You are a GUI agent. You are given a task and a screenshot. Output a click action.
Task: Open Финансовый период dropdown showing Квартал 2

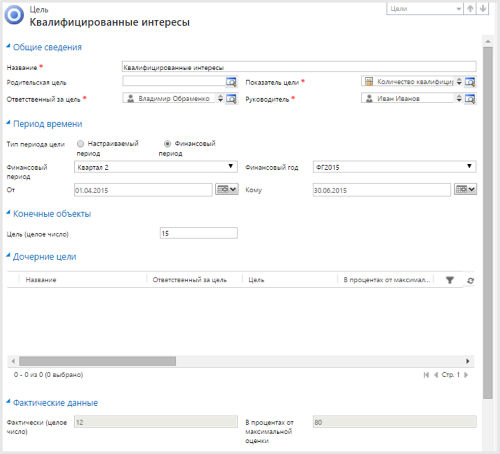156,167
